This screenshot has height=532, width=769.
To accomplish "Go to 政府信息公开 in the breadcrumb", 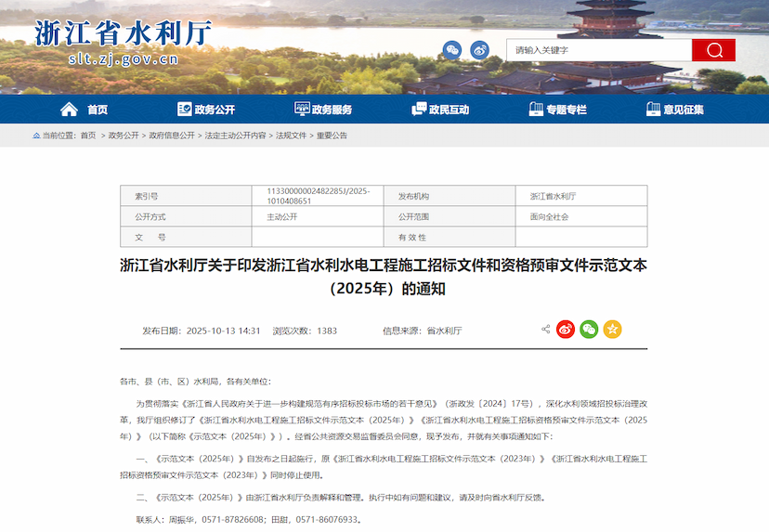I will point(172,136).
